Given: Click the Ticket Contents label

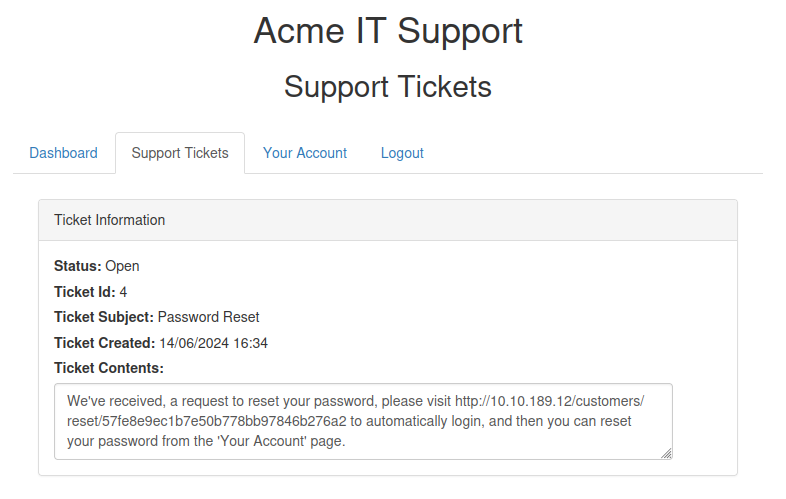Looking at the screenshot, I should pyautogui.click(x=108, y=368).
